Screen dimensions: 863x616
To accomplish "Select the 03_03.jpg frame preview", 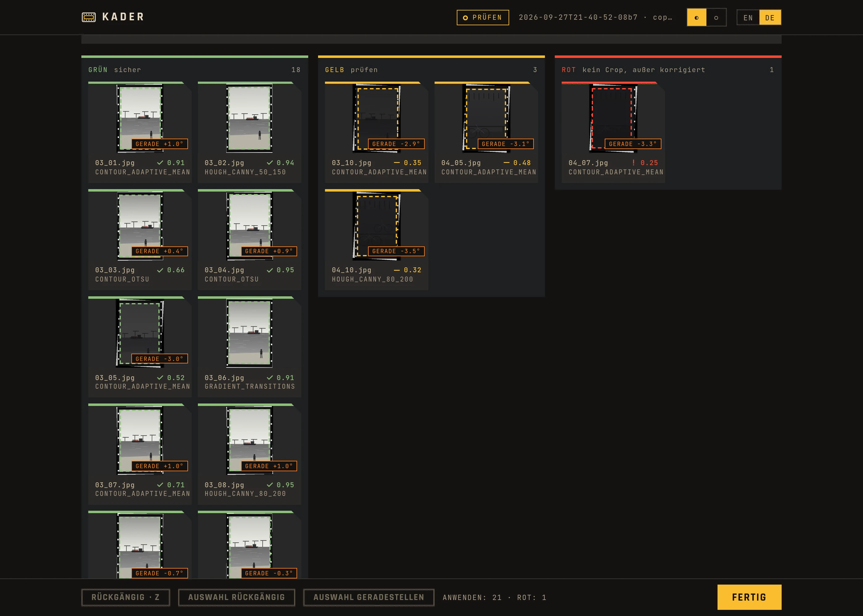I will point(140,226).
